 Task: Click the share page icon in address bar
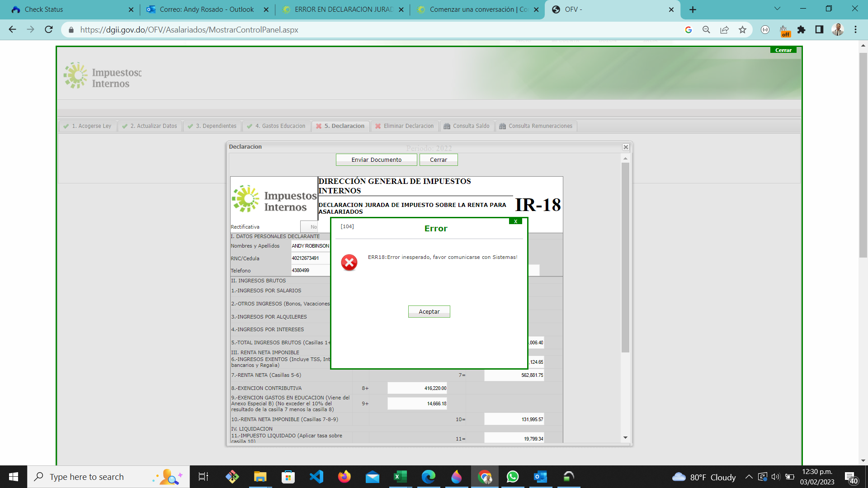pyautogui.click(x=724, y=30)
